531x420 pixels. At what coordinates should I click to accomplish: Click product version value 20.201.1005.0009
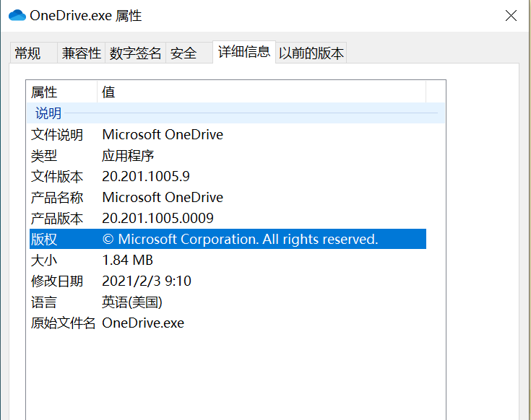click(x=157, y=219)
